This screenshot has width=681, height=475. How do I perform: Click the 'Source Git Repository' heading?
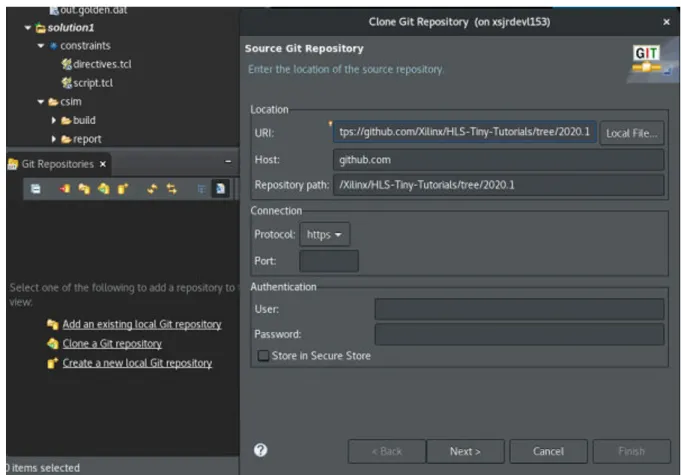[x=304, y=49]
